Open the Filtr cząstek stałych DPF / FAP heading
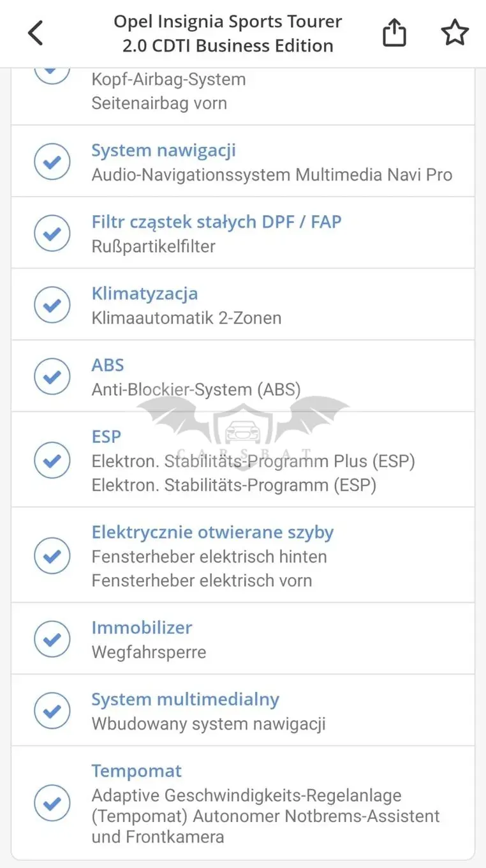This screenshot has height=868, width=486. [216, 222]
